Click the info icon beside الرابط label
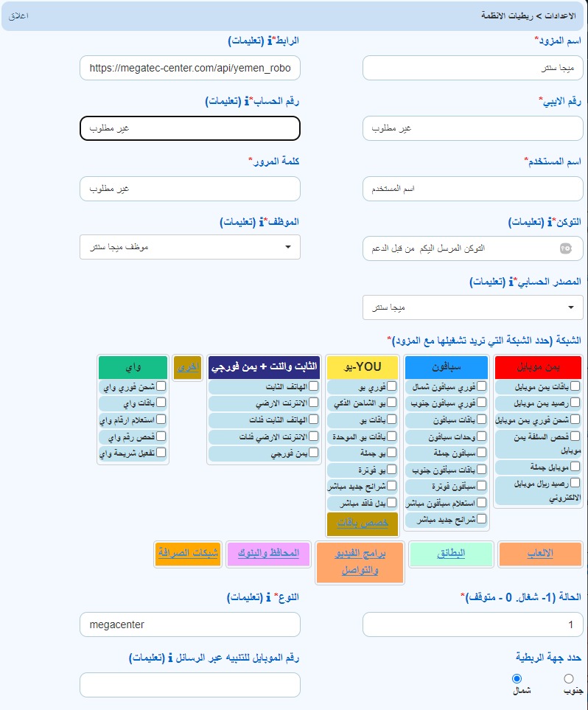This screenshot has width=588, height=710. 270,41
